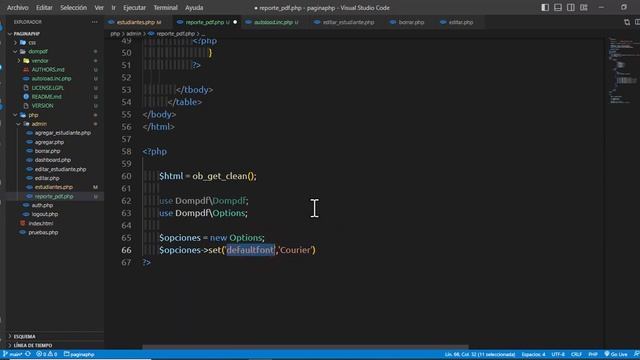Click line and column status indicator
Viewport: 640px width, 360px height.
pyautogui.click(x=480, y=354)
